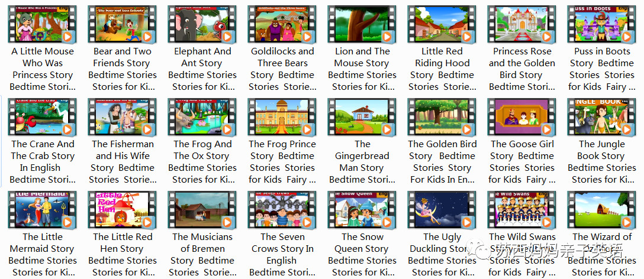Select The Gingerbread Man Story thumbnail

point(362,117)
